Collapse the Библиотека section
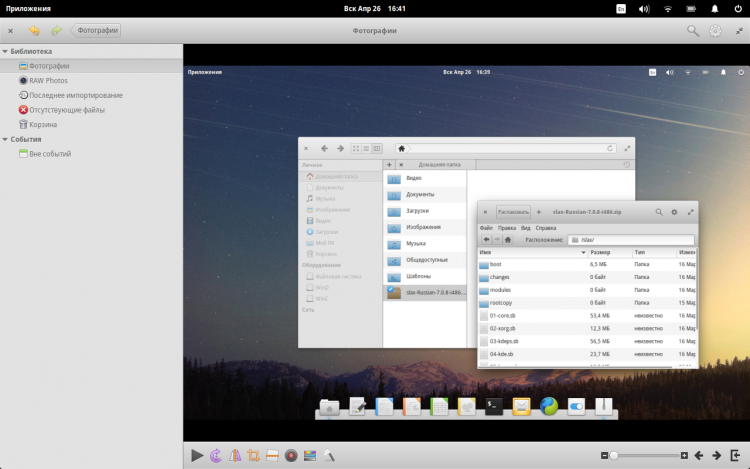The width and height of the screenshot is (750, 469). (6, 51)
